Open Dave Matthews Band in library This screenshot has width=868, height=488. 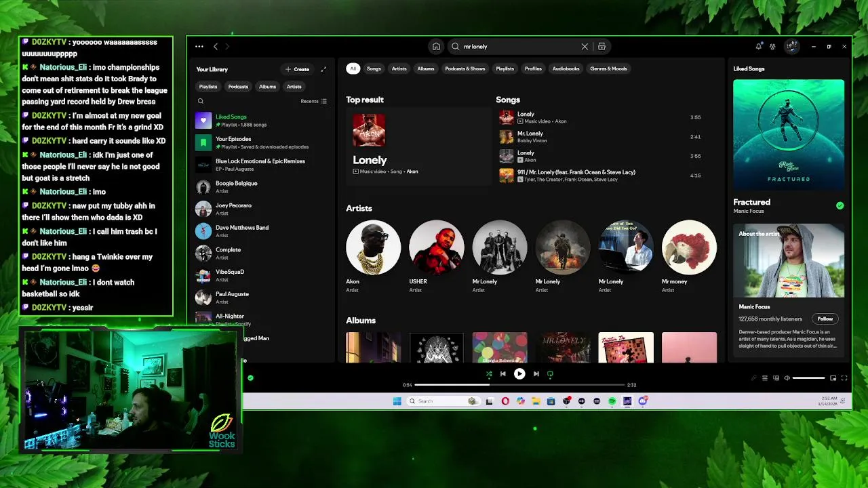pyautogui.click(x=261, y=231)
